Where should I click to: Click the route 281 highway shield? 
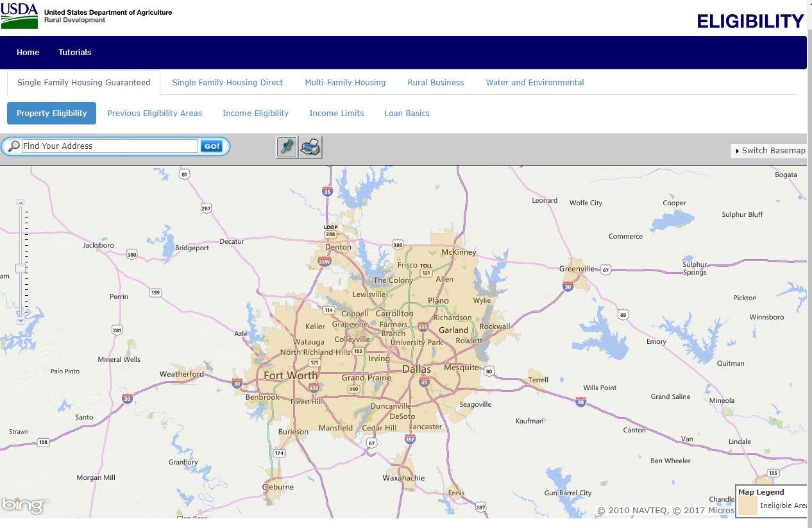pos(117,330)
